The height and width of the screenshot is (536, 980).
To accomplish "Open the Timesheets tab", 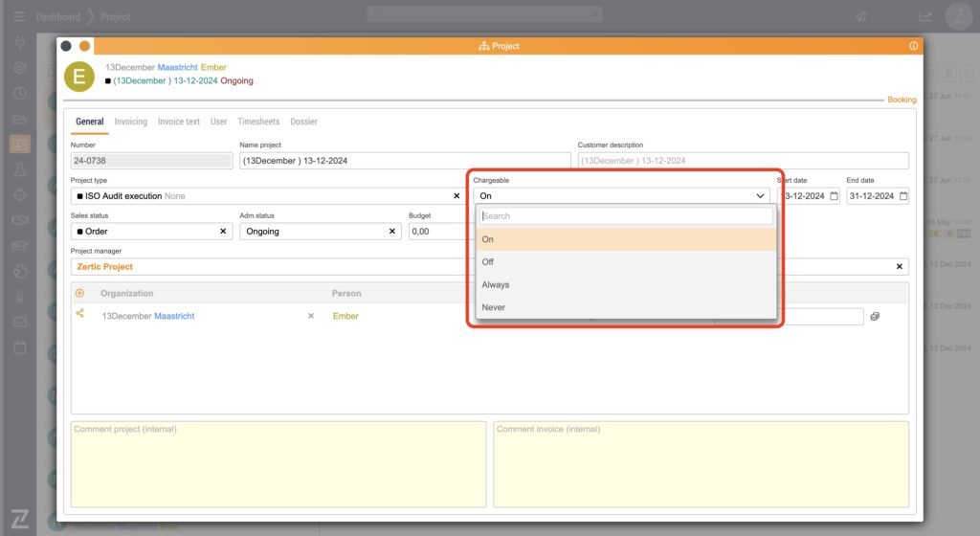I will 258,122.
